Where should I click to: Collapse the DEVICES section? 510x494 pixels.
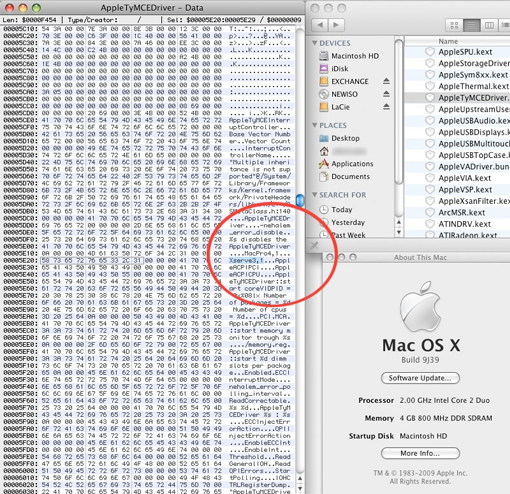314,43
